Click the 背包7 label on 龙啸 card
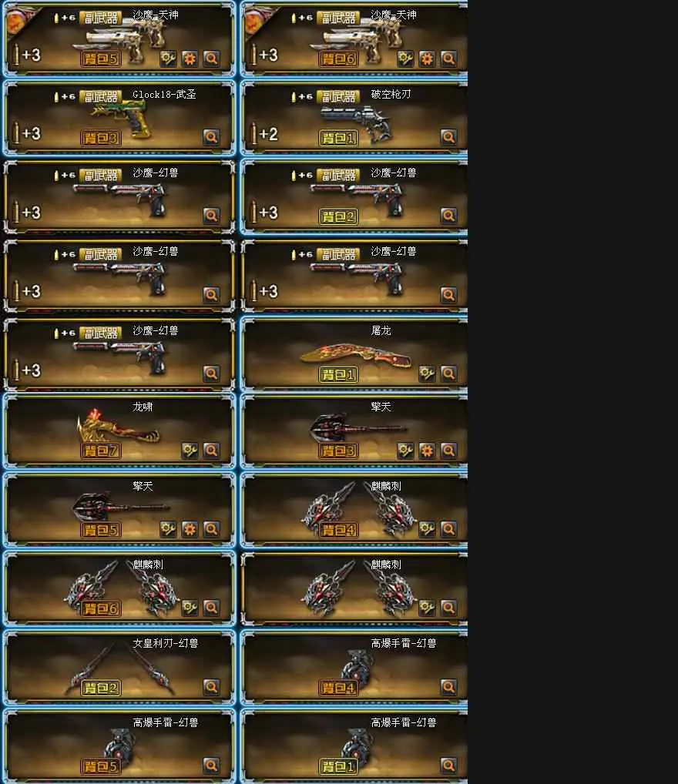The height and width of the screenshot is (784, 678). click(101, 451)
